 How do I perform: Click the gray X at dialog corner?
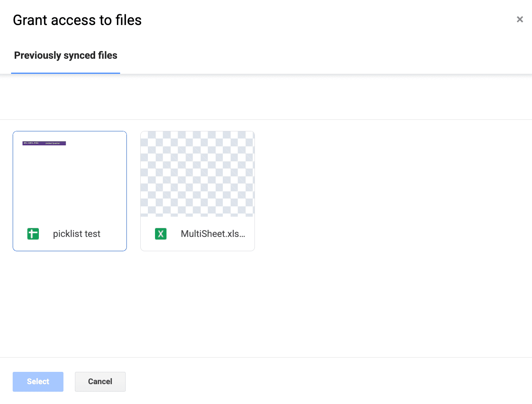click(x=520, y=19)
